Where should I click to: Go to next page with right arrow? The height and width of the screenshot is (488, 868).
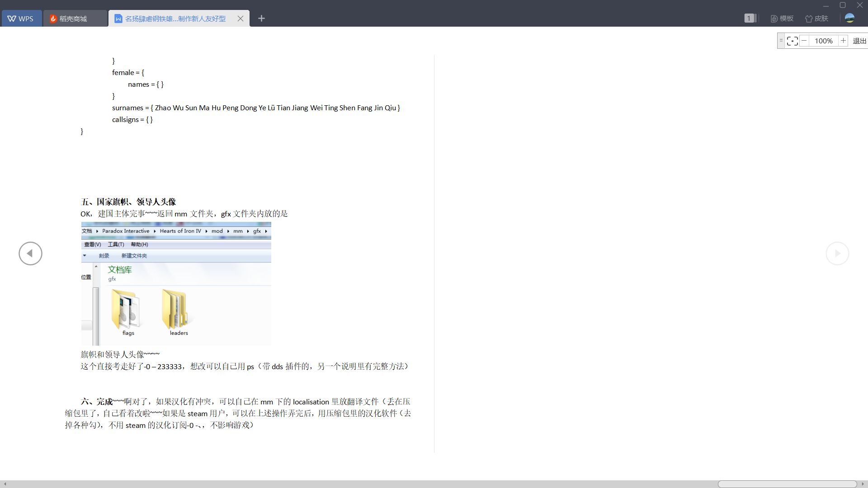(x=837, y=253)
